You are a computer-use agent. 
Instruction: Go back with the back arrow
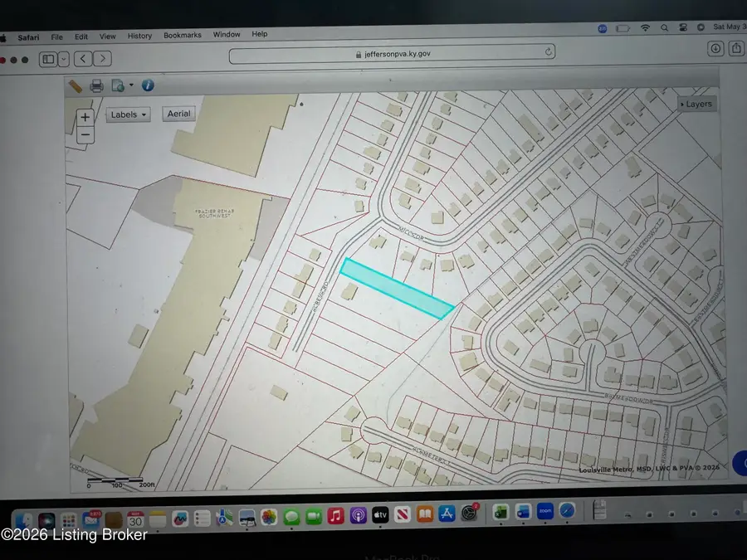point(83,59)
